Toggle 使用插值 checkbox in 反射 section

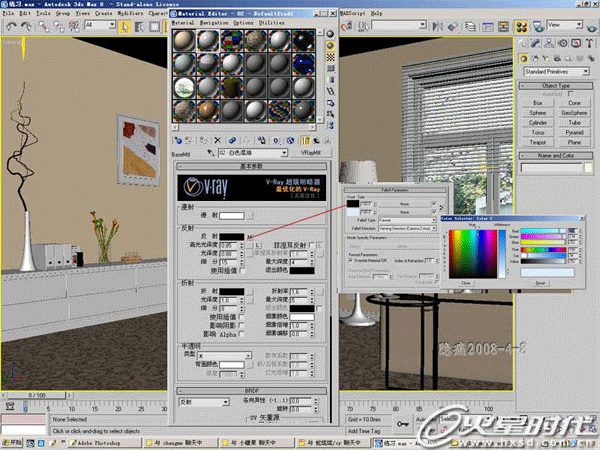pos(242,271)
